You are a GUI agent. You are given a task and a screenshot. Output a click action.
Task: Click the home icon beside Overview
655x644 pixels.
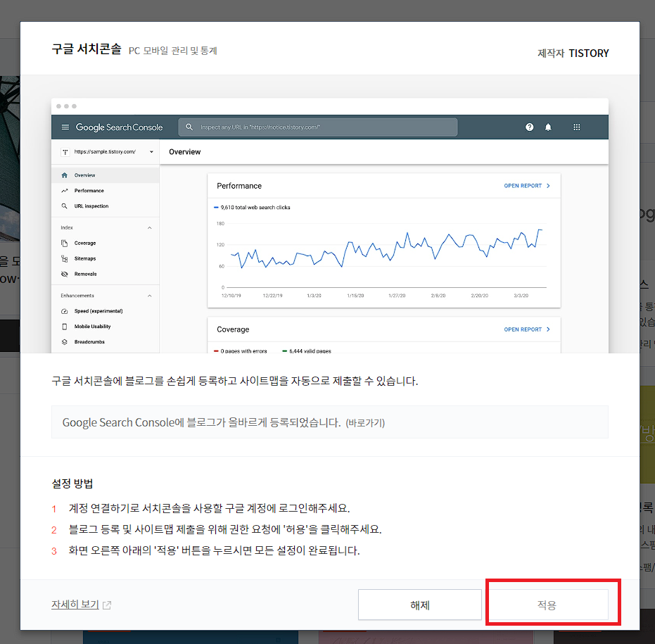pyautogui.click(x=64, y=175)
